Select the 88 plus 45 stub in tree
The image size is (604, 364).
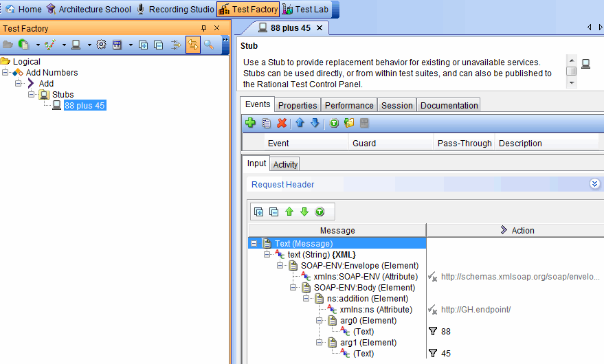pos(85,106)
